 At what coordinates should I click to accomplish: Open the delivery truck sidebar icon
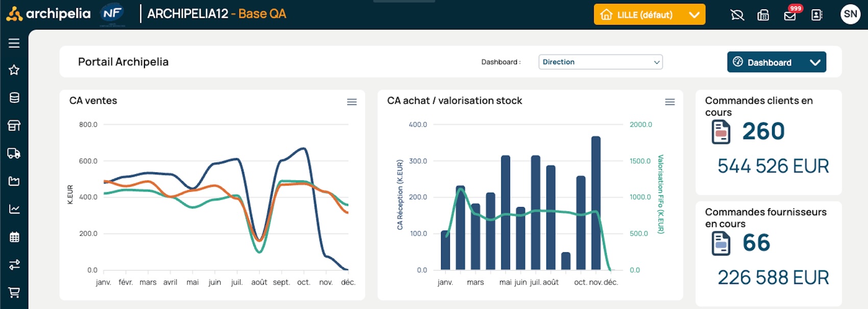(x=14, y=153)
